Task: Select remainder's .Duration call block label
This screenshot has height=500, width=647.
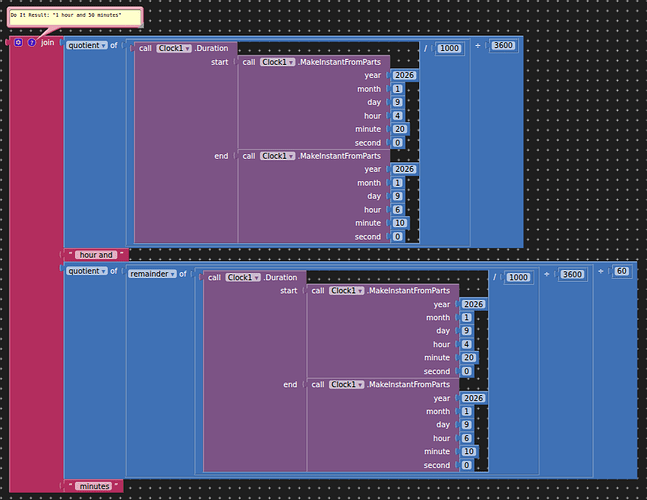Action: coord(280,277)
